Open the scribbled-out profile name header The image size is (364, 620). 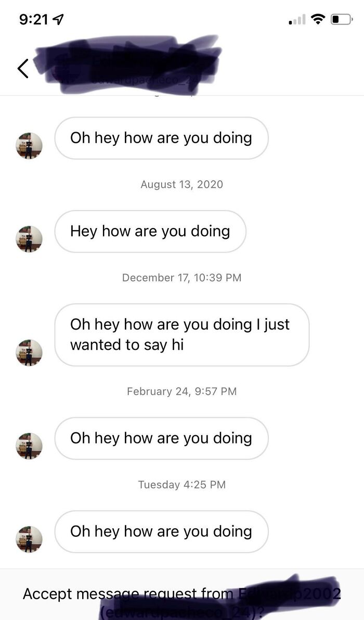click(126, 64)
